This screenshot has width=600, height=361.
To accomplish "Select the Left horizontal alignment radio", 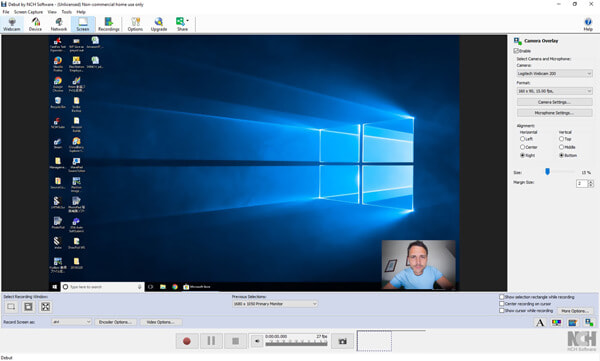I will tap(522, 139).
